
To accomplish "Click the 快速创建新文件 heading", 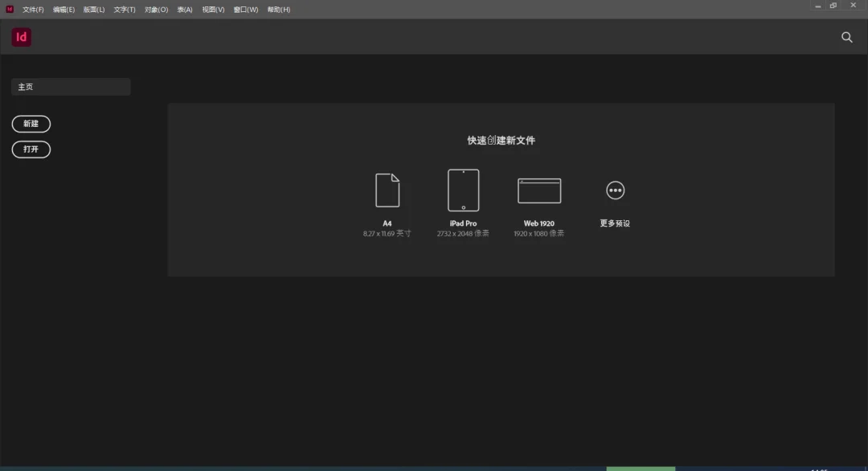I will (501, 141).
